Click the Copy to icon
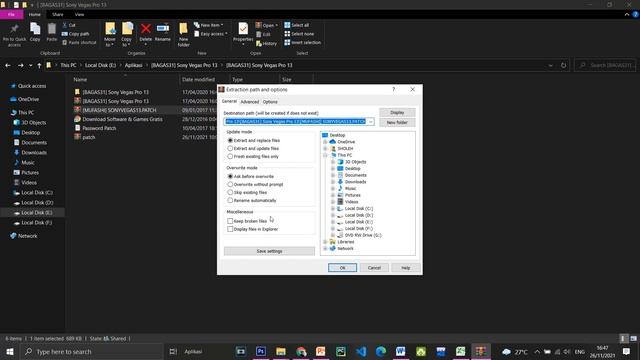This screenshot has width=640, height=360. tap(127, 29)
